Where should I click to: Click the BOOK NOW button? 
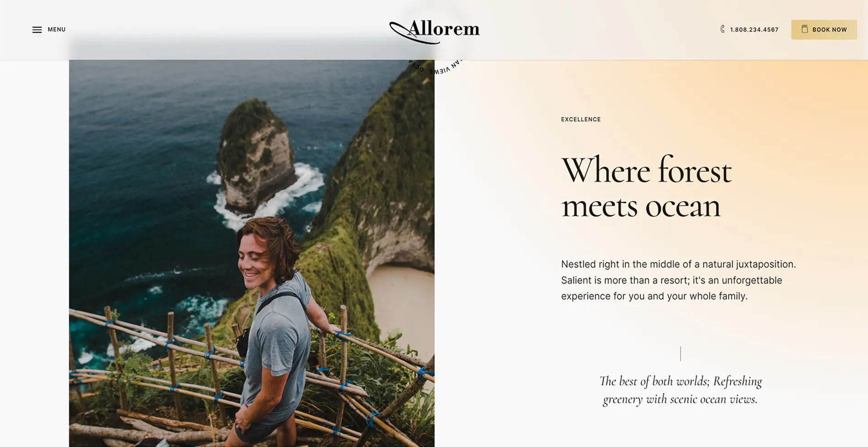coord(824,30)
